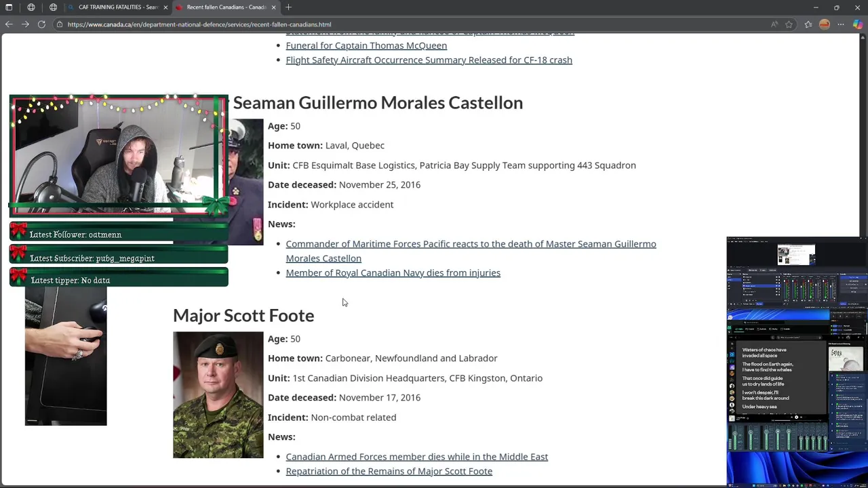View site information lock icon

[x=60, y=24]
